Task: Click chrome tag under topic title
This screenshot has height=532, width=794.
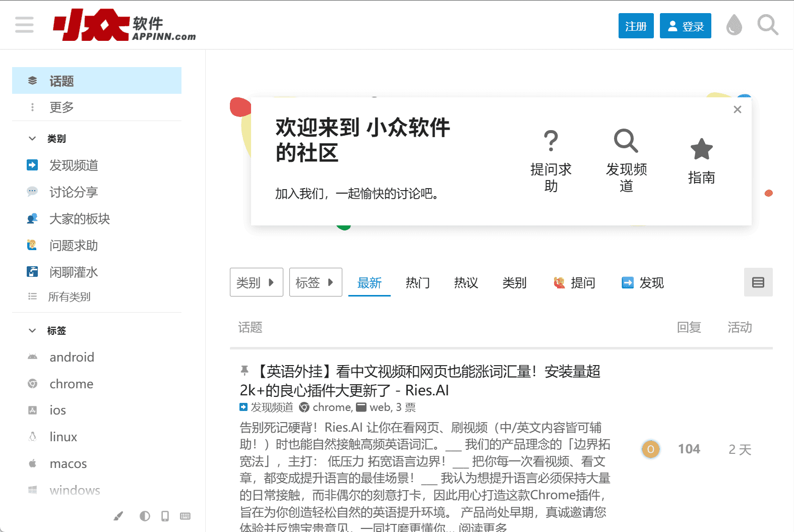Action: (326, 407)
